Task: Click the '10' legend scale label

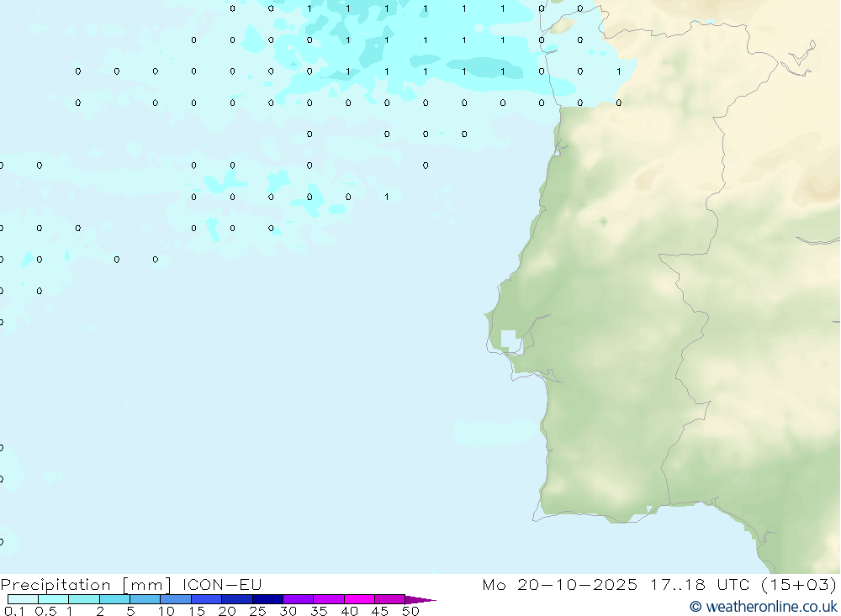Action: (167, 611)
